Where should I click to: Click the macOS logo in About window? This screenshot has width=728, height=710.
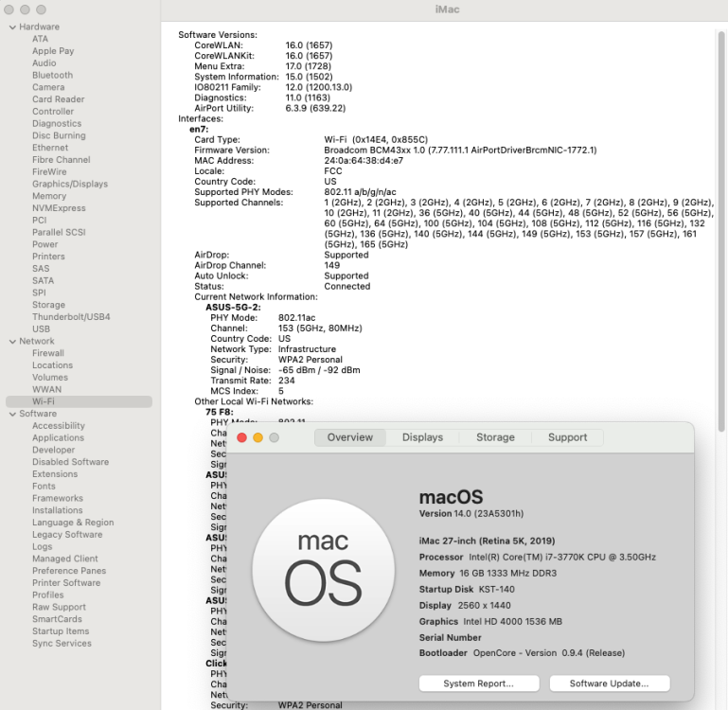tap(323, 570)
